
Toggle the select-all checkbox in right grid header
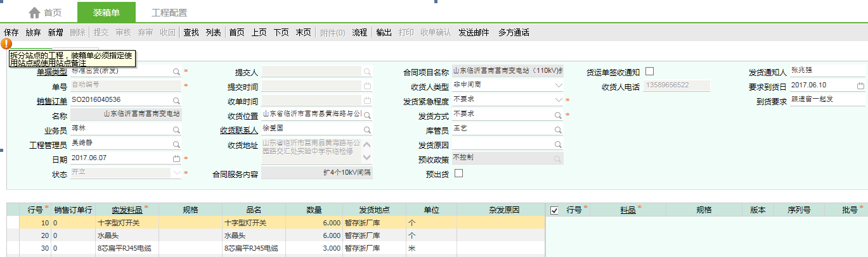coord(555,210)
